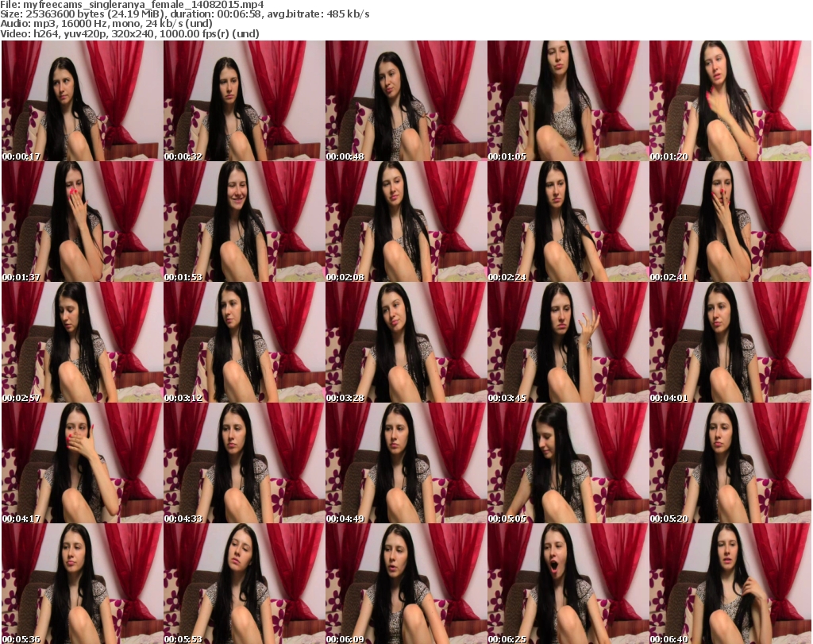The width and height of the screenshot is (813, 644).
Task: Open the 00:04:01 frame
Action: point(730,342)
